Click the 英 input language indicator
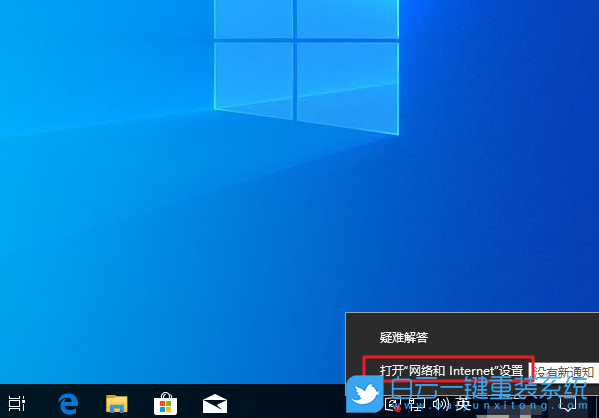Viewport: 599px width, 418px height. tap(463, 404)
